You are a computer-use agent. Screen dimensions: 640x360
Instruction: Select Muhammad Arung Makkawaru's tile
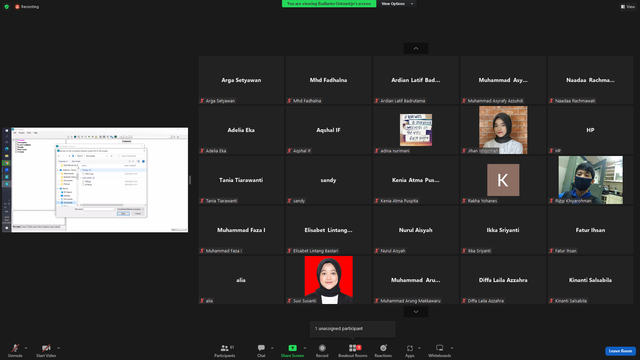pos(416,280)
